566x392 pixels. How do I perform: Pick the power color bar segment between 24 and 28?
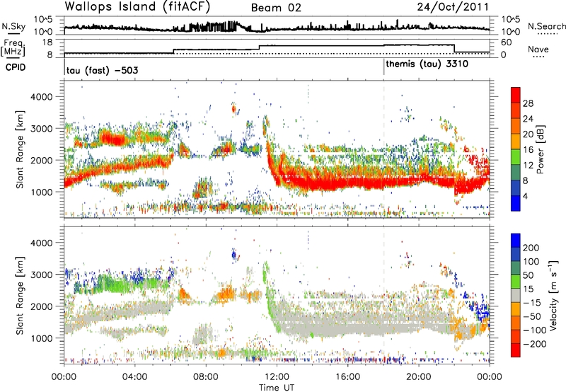tap(516, 110)
